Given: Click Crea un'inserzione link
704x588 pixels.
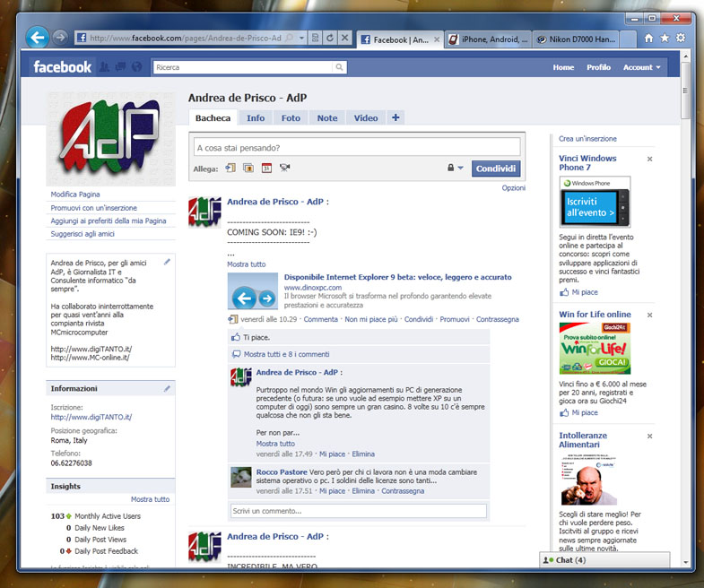Looking at the screenshot, I should pos(587,139).
